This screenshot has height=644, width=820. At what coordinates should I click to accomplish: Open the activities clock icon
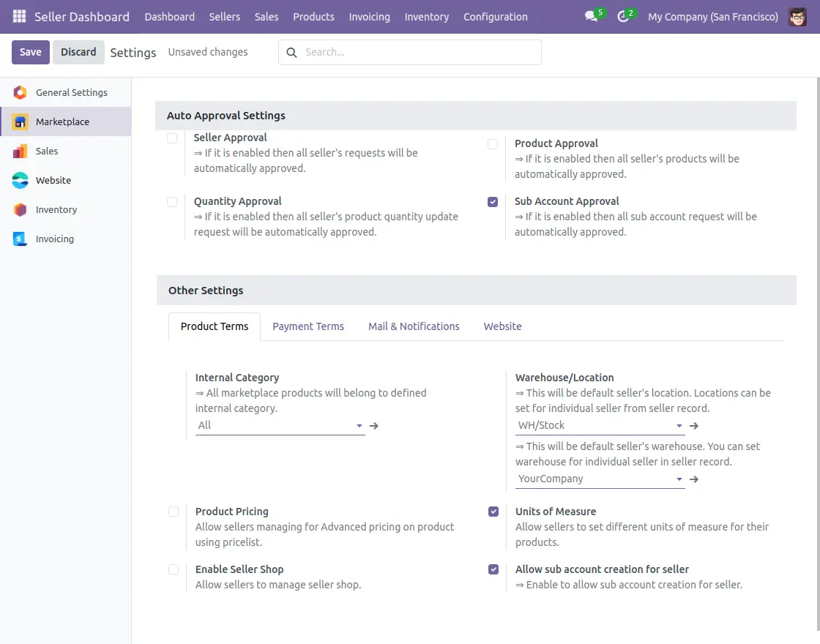[x=623, y=16]
